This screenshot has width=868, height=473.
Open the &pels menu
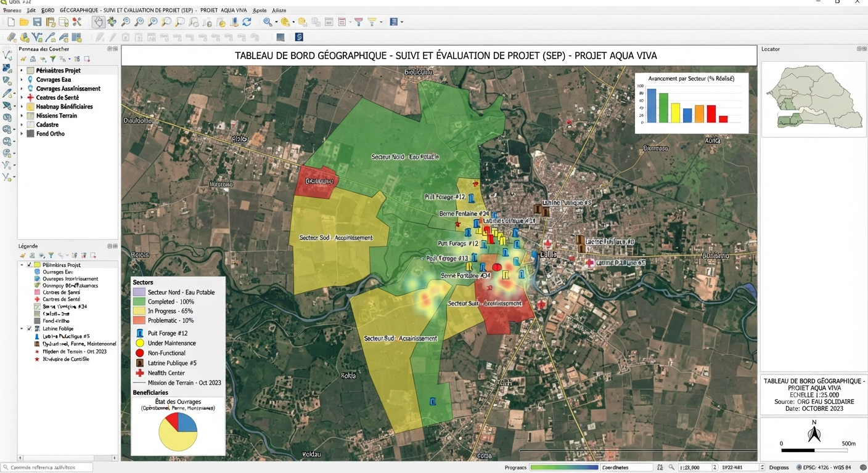click(260, 10)
